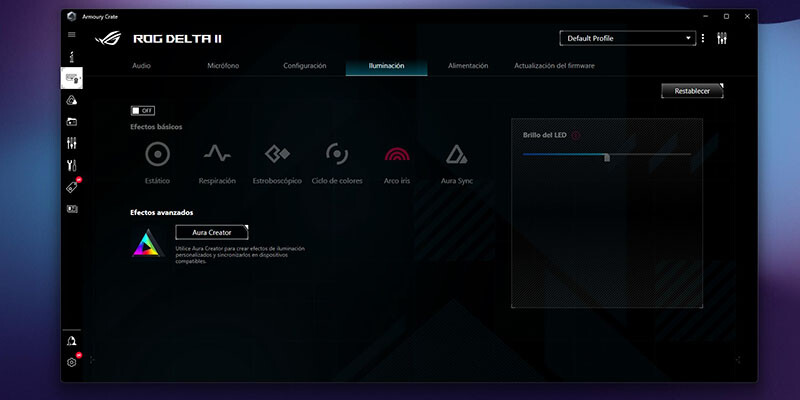This screenshot has height=400, width=800.
Task: Open the profile three-dots options menu
Action: tap(703, 38)
